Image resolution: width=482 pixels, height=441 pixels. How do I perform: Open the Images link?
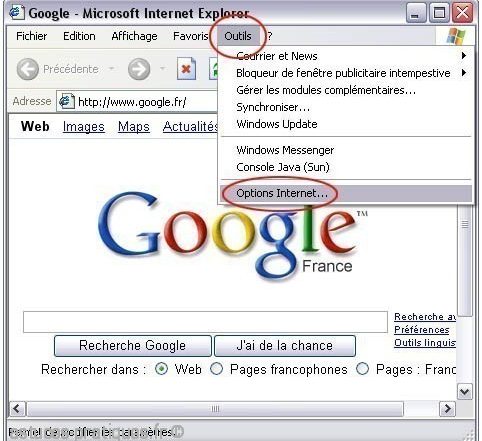coord(84,127)
